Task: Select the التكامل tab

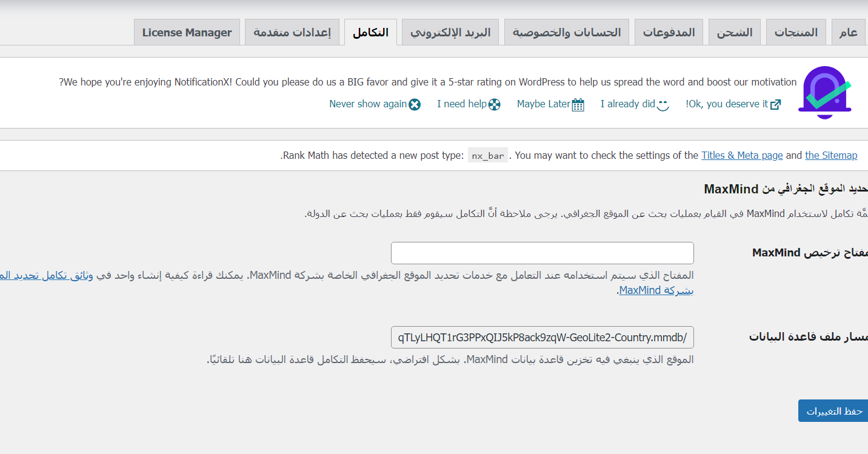Action: tap(370, 32)
